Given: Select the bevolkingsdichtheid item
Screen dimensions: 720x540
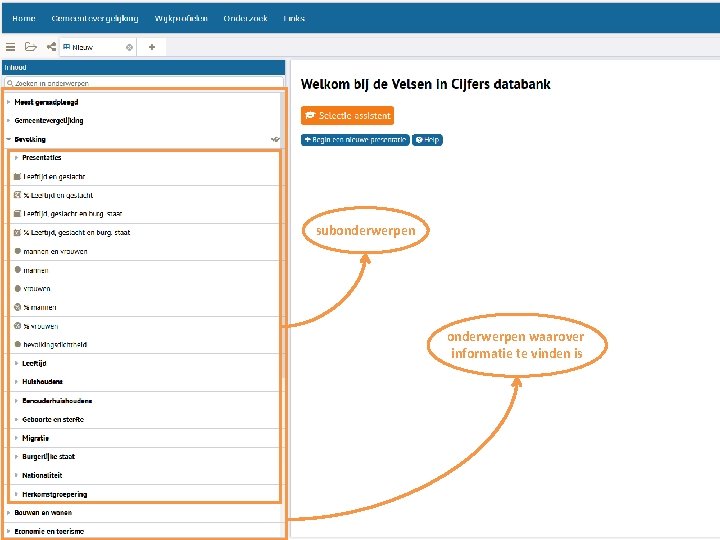Looking at the screenshot, I should click(55, 344).
